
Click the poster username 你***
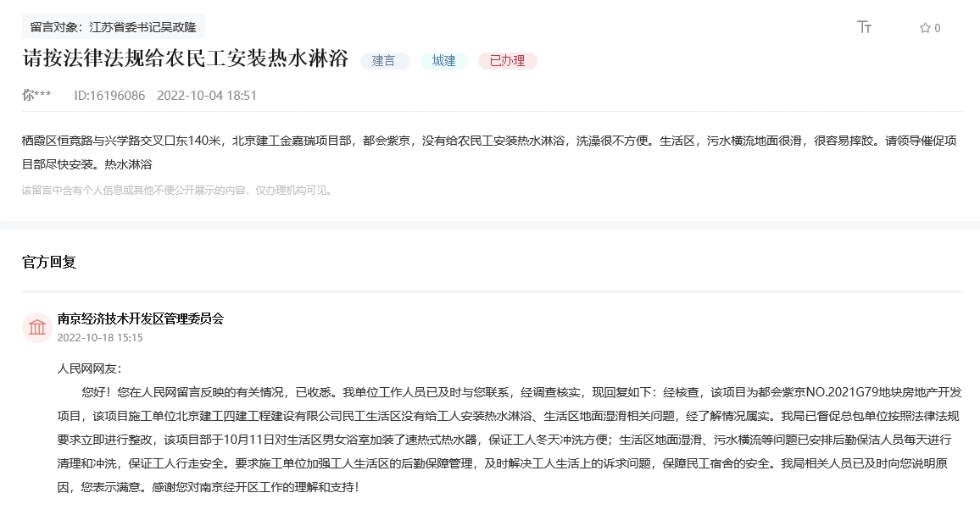coord(36,96)
